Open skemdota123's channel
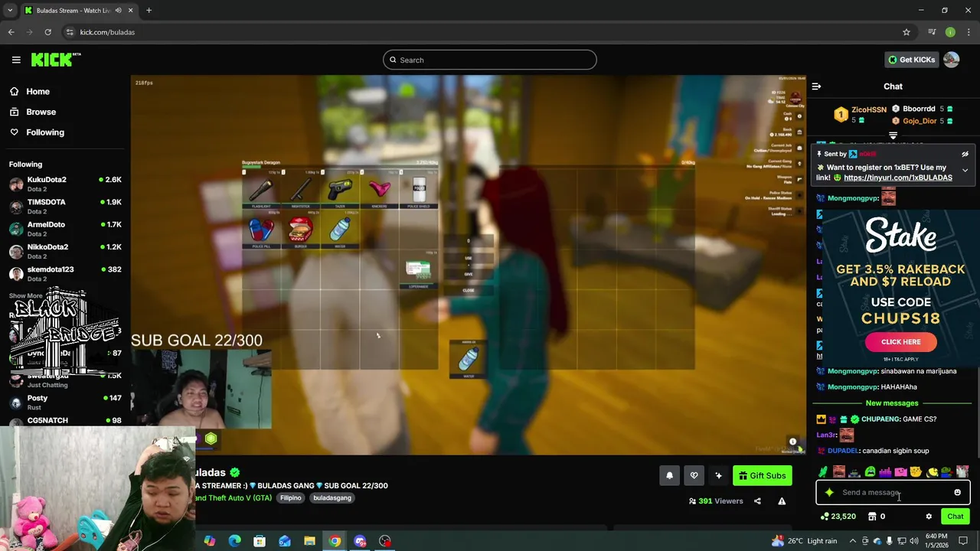The height and width of the screenshot is (551, 980). [65, 273]
